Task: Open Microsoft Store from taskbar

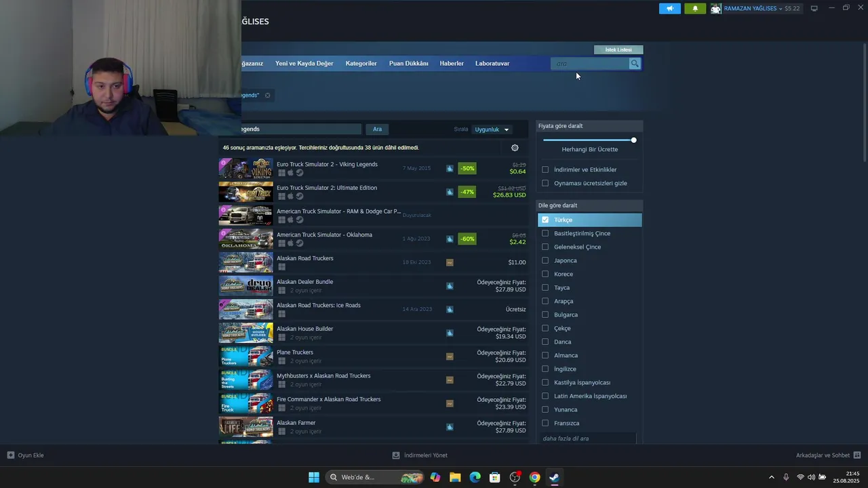Action: click(x=495, y=477)
